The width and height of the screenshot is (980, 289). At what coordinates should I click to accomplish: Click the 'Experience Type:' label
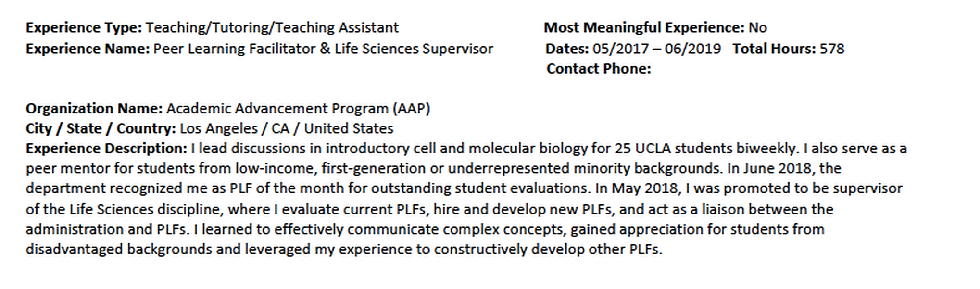click(84, 28)
